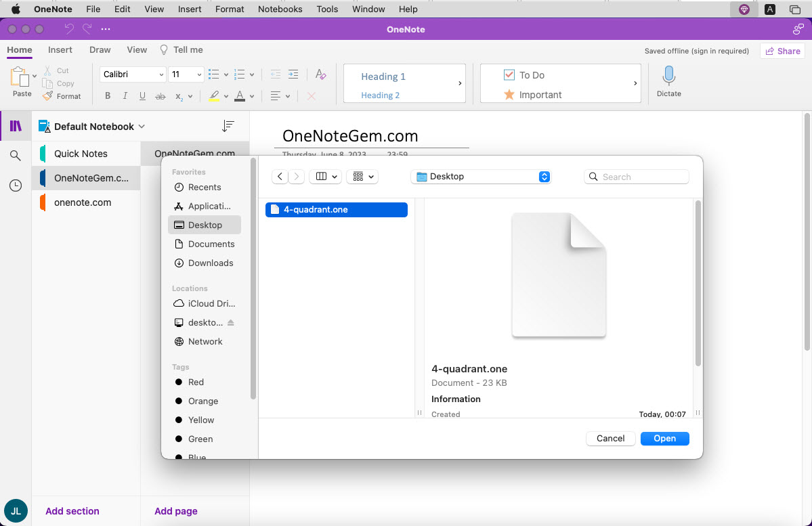Redo the last action

pos(87,29)
